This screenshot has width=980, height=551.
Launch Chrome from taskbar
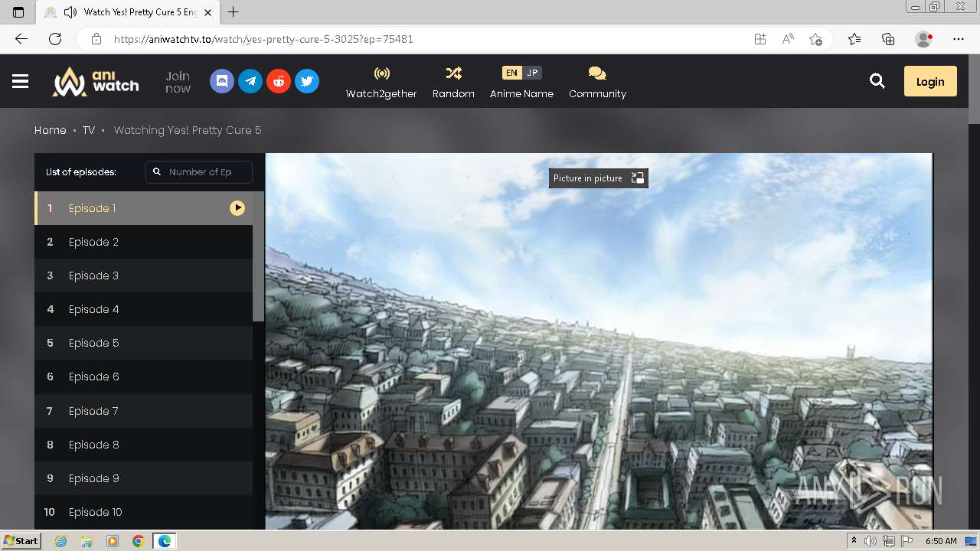point(139,541)
